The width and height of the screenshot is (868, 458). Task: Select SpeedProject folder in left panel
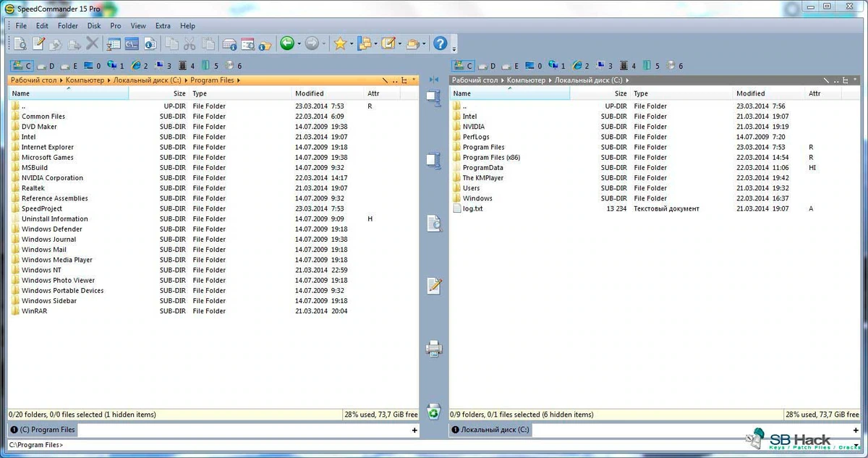coord(42,208)
